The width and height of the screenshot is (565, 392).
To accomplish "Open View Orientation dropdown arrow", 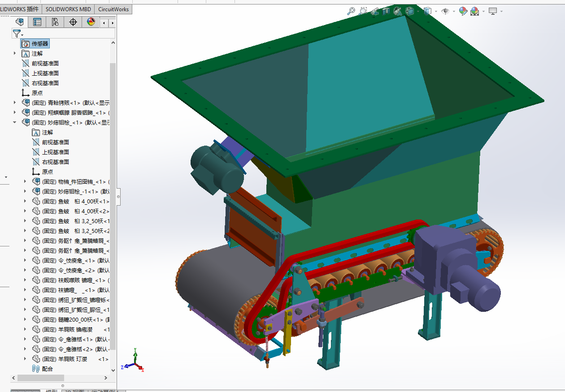I will click(418, 12).
